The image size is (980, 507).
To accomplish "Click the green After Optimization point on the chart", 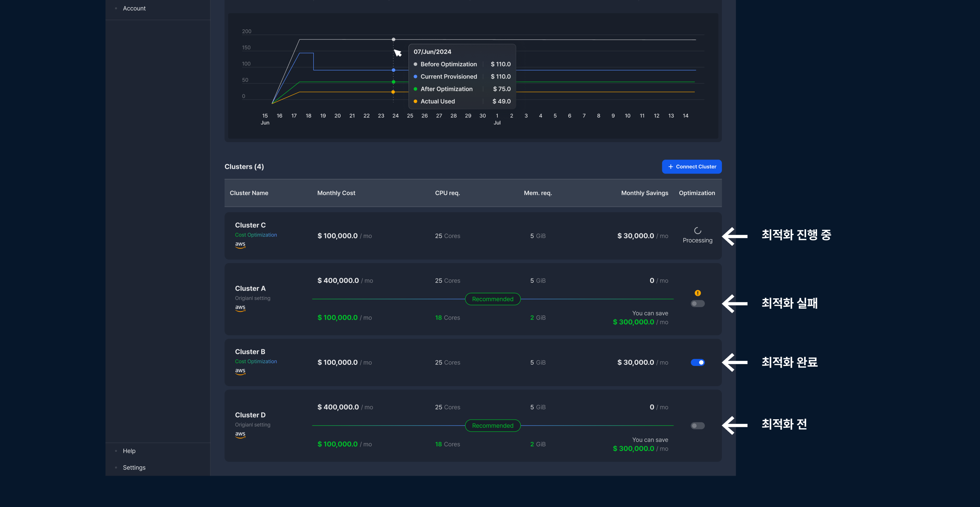I will (x=393, y=82).
